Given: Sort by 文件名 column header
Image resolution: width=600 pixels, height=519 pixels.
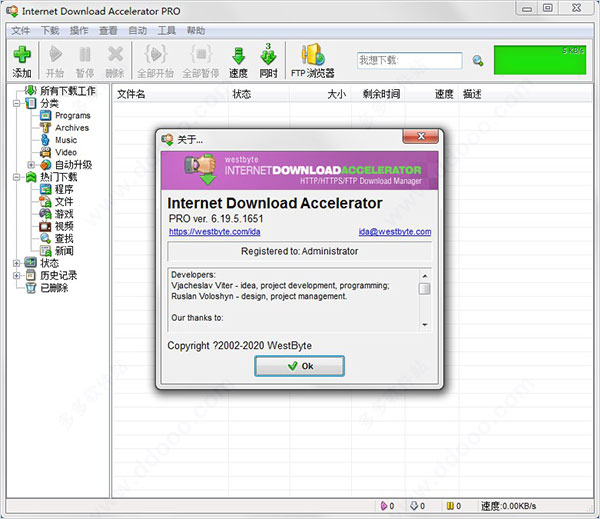Looking at the screenshot, I should 131,94.
